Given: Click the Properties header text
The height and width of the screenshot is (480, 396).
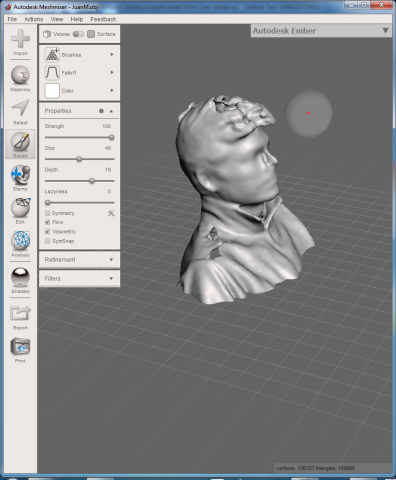Looking at the screenshot, I should (58, 111).
